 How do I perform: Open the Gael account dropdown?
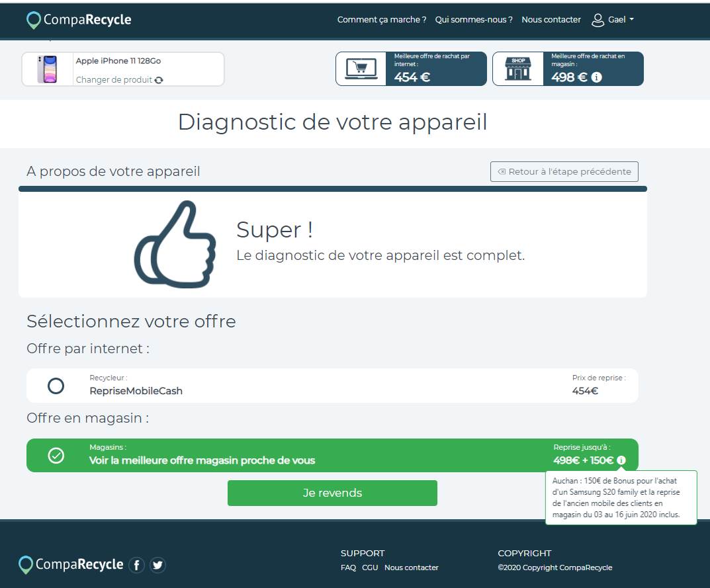pyautogui.click(x=621, y=20)
